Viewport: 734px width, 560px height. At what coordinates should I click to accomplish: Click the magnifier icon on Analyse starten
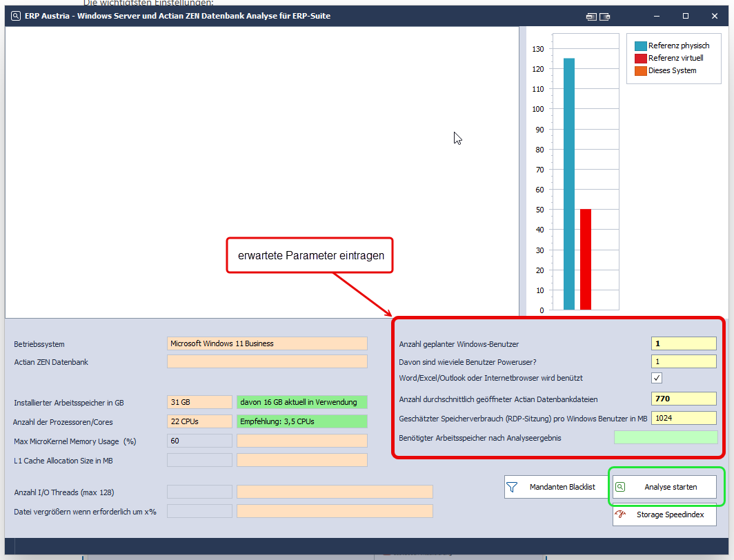click(x=620, y=487)
